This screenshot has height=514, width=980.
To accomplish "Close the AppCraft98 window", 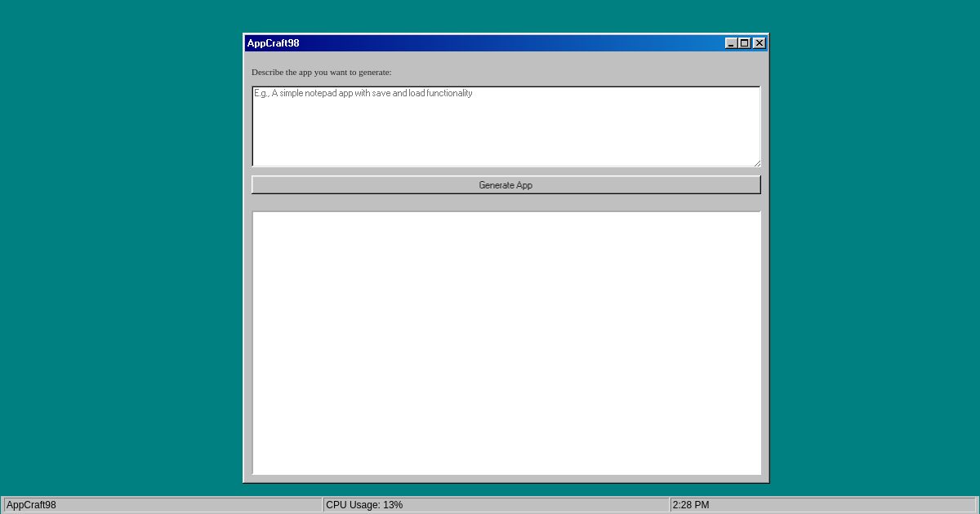I will (759, 42).
